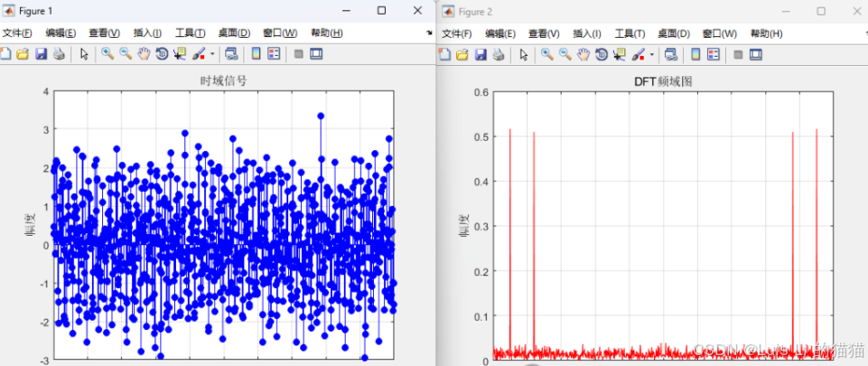Click Figure 1 title bar MATLAB icon
This screenshot has width=868, height=366.
9,11
